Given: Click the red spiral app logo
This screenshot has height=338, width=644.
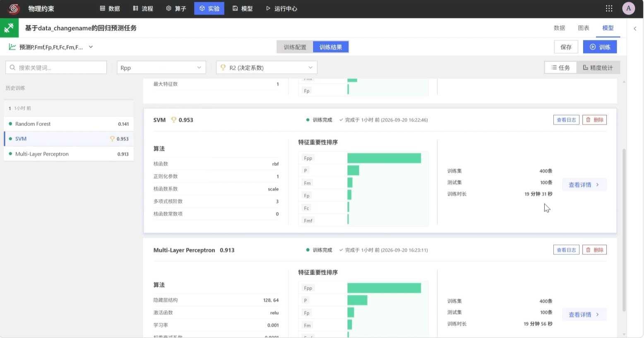Looking at the screenshot, I should click(14, 8).
